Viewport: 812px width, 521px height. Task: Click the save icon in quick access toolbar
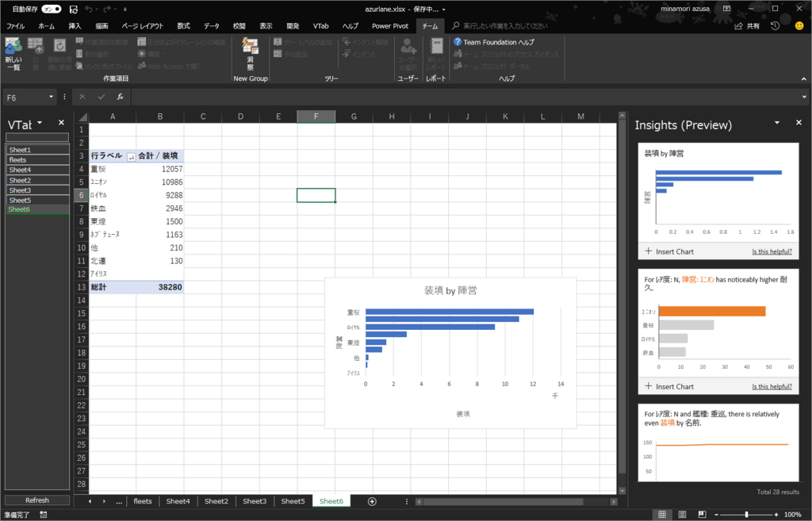click(x=74, y=9)
